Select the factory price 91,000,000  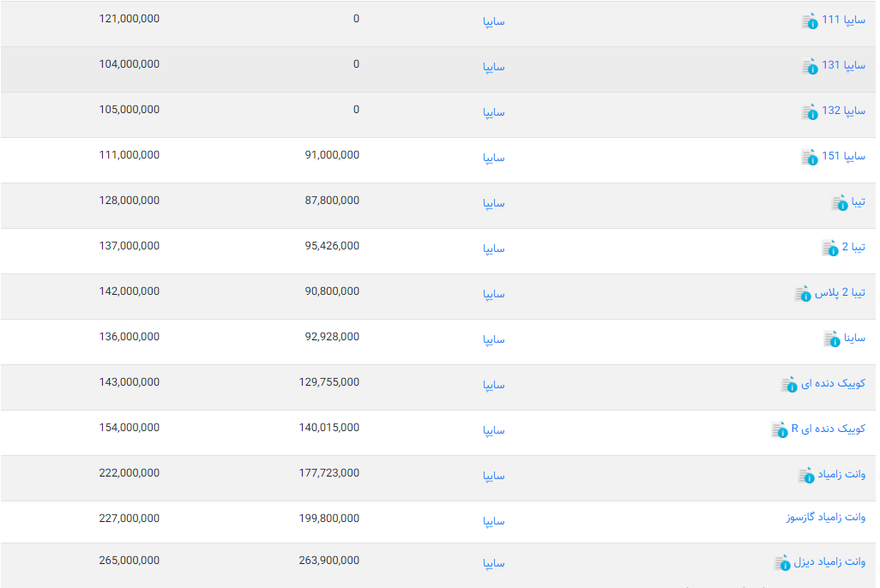click(332, 155)
